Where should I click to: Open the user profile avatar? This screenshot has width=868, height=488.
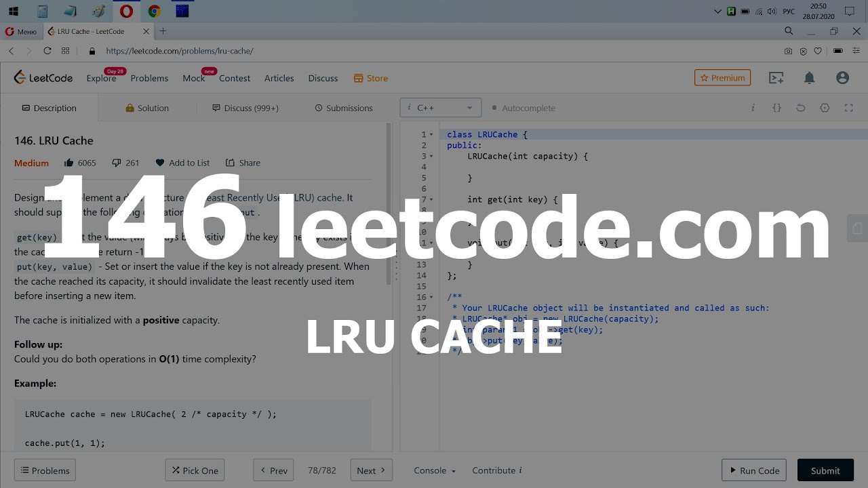842,78
